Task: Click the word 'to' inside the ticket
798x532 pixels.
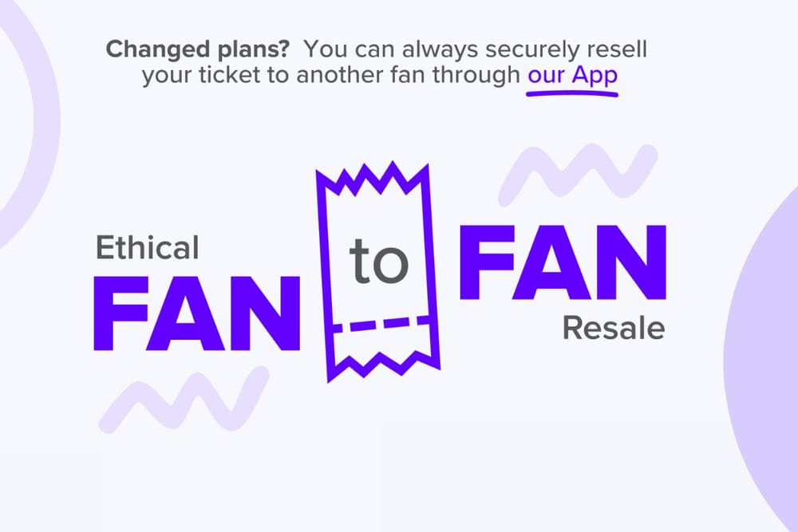Action: coord(379,266)
